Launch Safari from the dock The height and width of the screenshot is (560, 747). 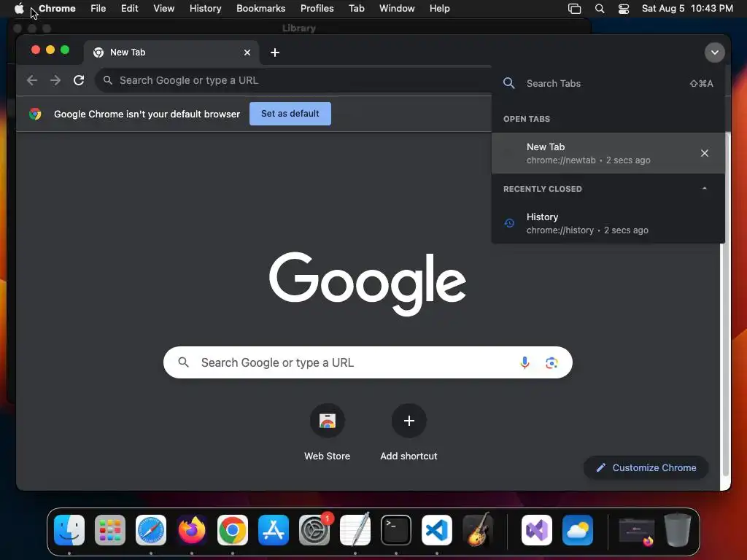(x=151, y=530)
